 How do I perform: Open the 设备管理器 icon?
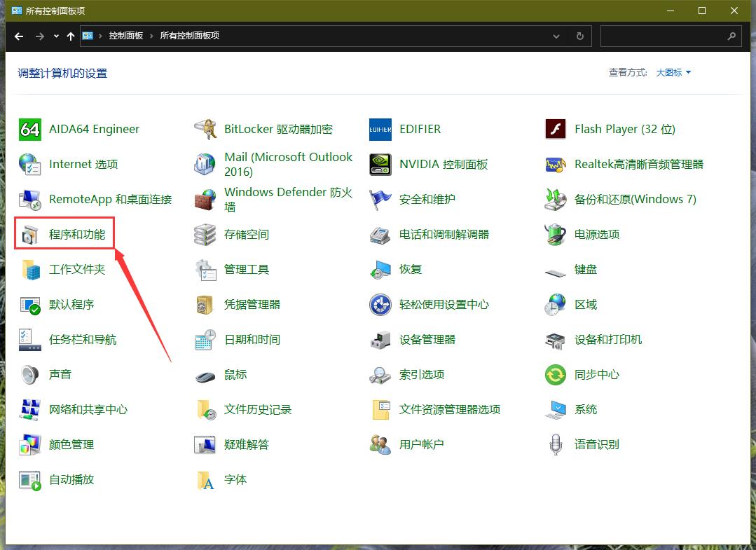(380, 340)
